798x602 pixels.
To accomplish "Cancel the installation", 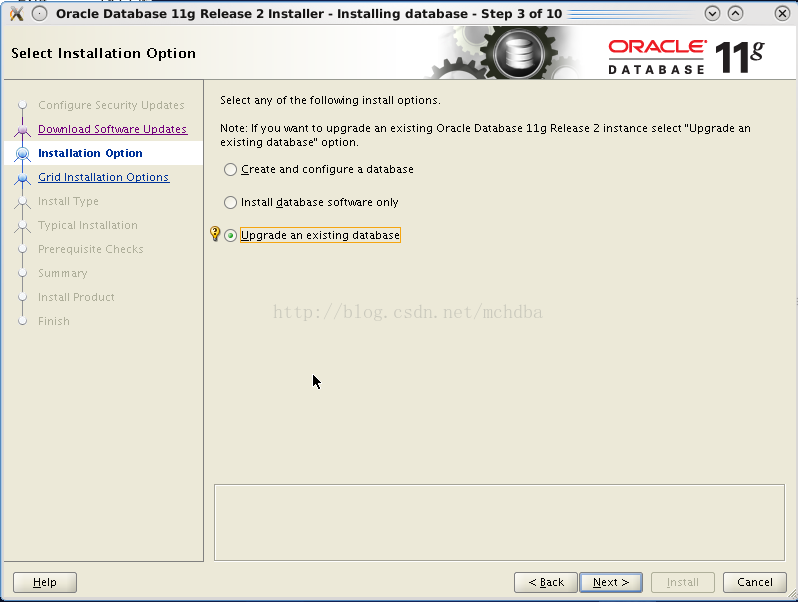I will click(754, 582).
